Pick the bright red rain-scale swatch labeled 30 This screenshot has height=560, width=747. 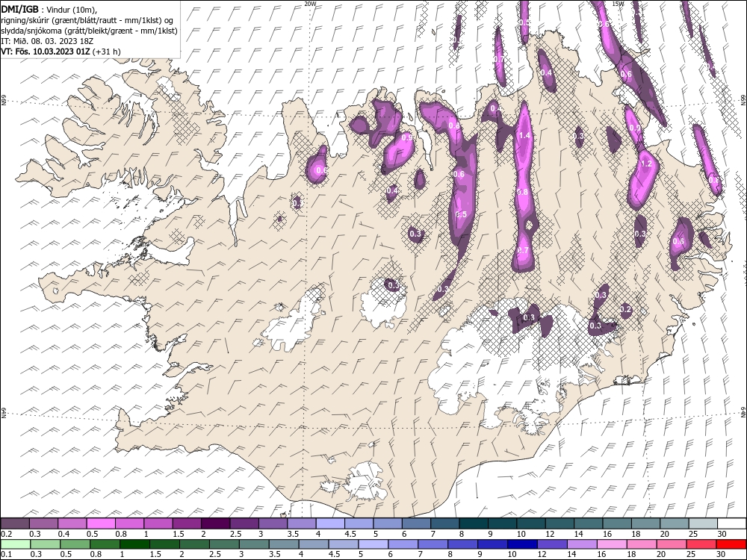[x=731, y=544]
